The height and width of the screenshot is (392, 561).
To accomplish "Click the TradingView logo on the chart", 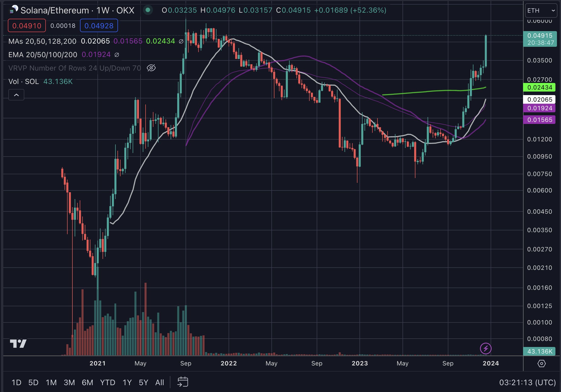I will [18, 343].
